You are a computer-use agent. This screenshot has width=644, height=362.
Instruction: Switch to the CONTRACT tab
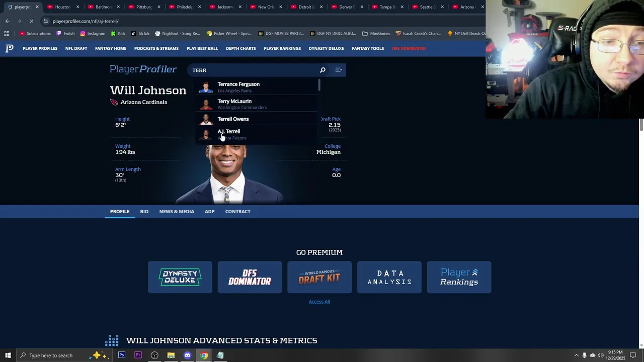click(237, 212)
